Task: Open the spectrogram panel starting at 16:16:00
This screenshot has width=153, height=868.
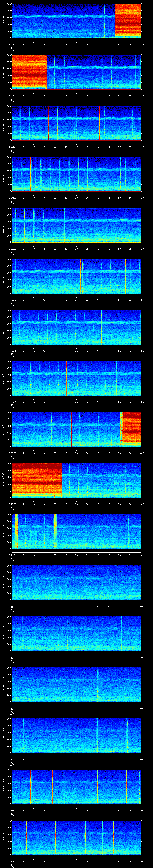Action: 76,786
